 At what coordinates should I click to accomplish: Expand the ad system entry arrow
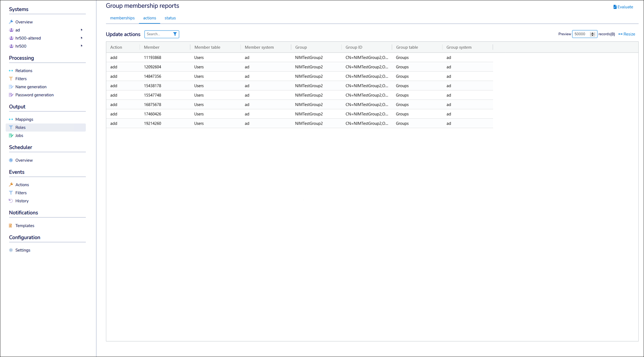(x=82, y=30)
